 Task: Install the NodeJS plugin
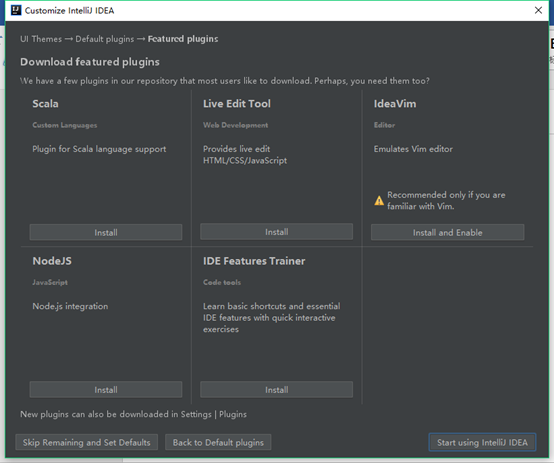click(x=106, y=389)
